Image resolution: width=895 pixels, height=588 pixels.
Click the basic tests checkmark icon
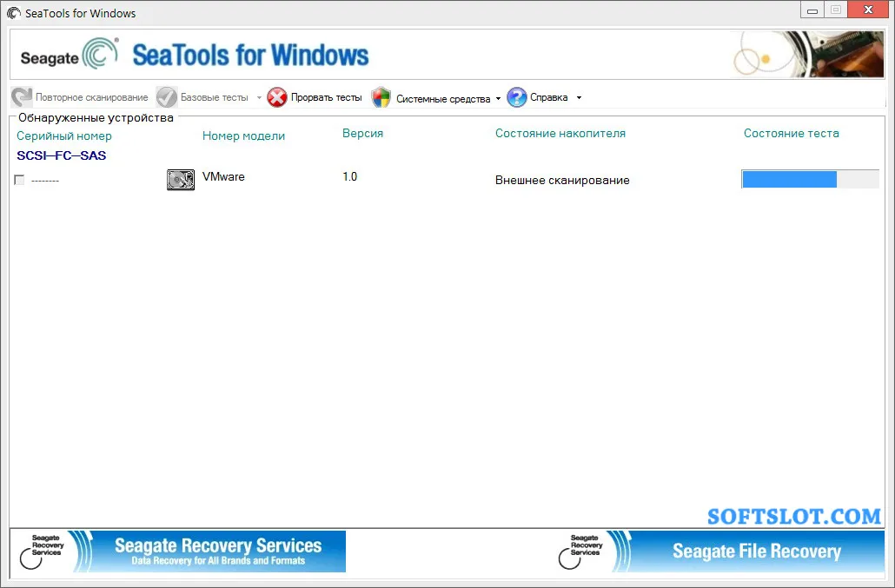tap(167, 97)
